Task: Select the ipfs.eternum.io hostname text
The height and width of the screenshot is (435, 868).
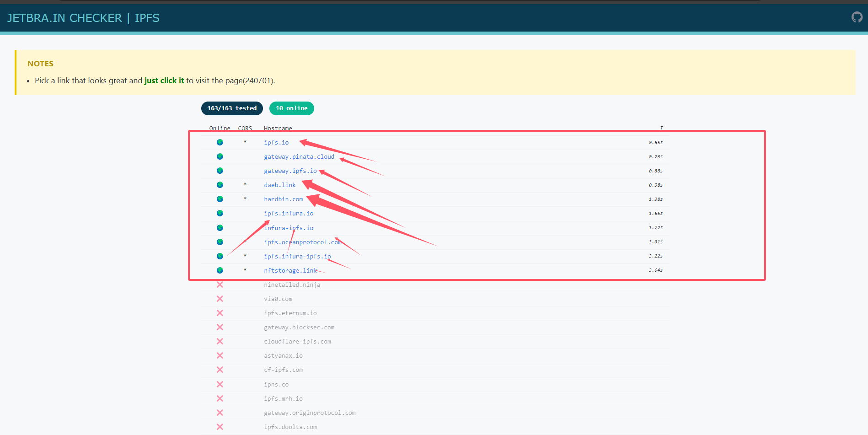Action: point(290,313)
